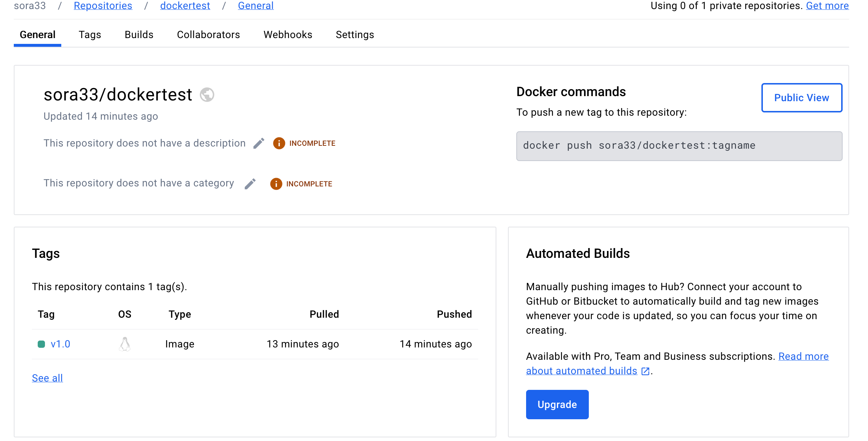Screen dimensions: 868x441
Task: Click the description INCOMPLETE info icon
Action: click(279, 143)
